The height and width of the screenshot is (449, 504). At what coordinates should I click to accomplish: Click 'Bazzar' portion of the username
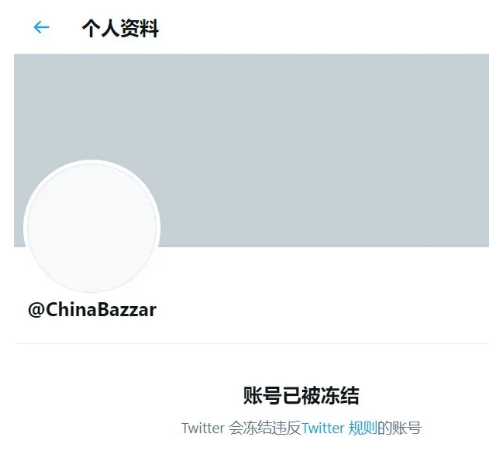[x=127, y=310]
